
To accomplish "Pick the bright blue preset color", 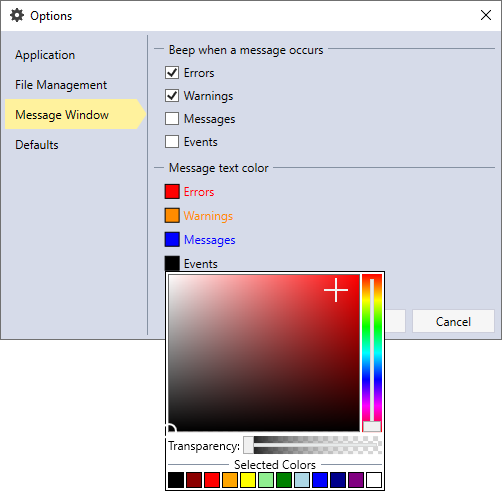I will pos(320,480).
